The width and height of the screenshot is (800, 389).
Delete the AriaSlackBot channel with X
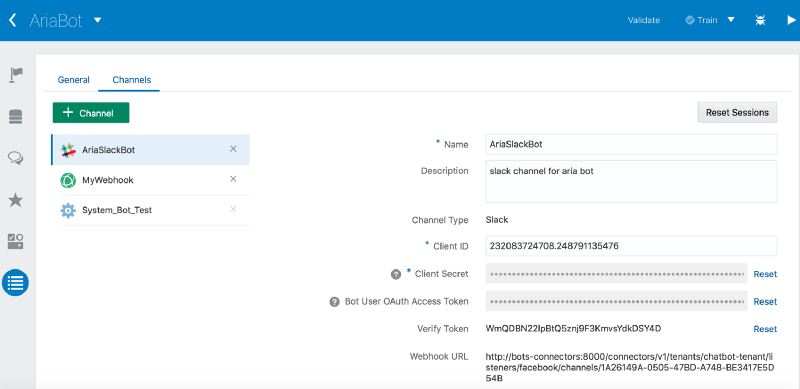[x=233, y=149]
